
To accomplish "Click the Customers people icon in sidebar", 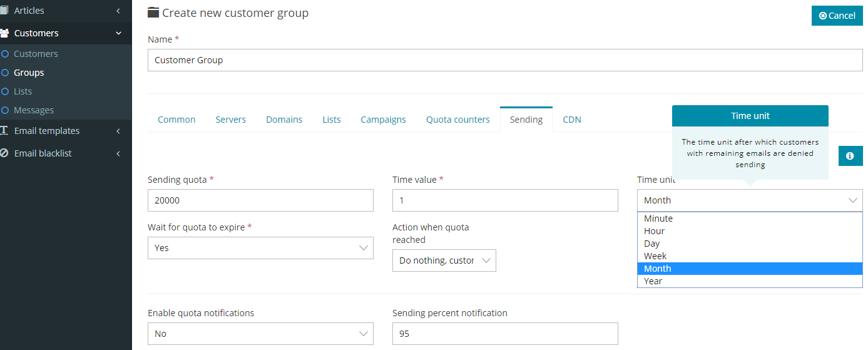I will 4,33.
